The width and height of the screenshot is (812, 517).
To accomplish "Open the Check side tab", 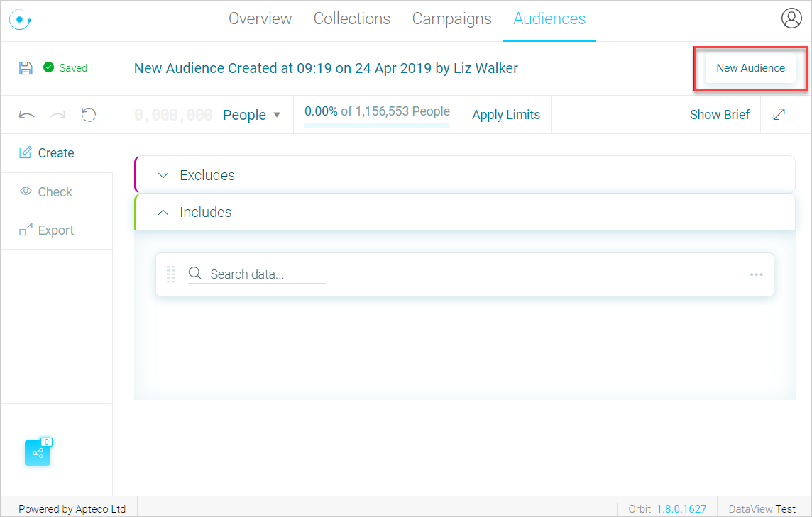I will coord(57,192).
